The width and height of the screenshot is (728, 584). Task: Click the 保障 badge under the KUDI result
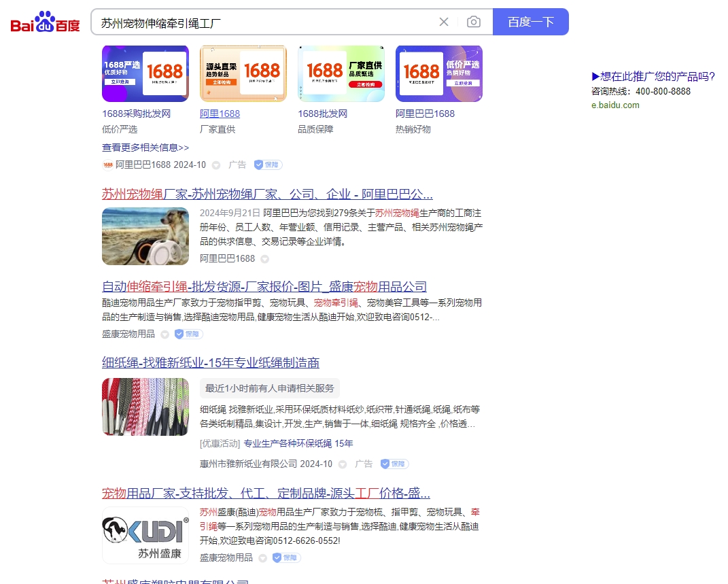click(x=286, y=557)
